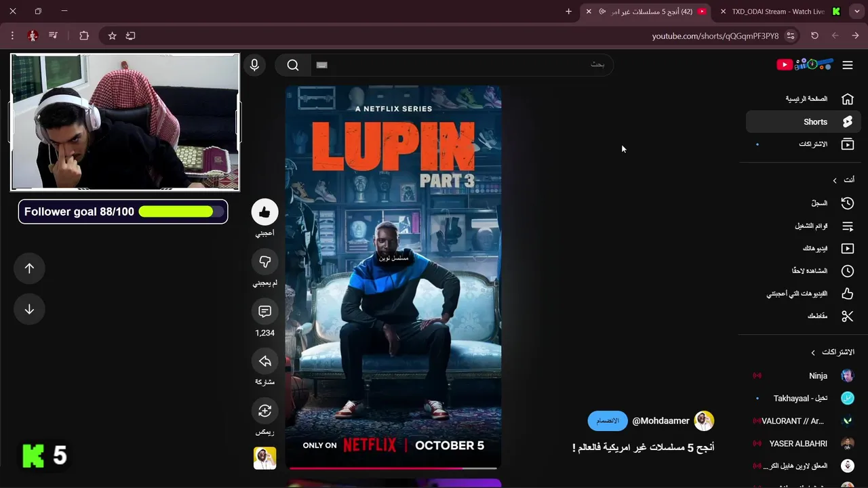Go to the previous short with up arrow

[x=29, y=268]
